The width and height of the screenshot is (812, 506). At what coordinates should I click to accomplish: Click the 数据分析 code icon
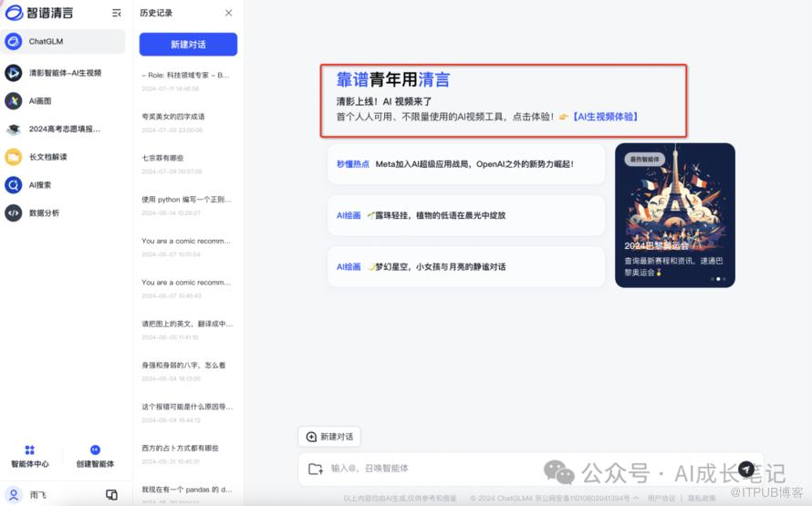click(x=14, y=212)
